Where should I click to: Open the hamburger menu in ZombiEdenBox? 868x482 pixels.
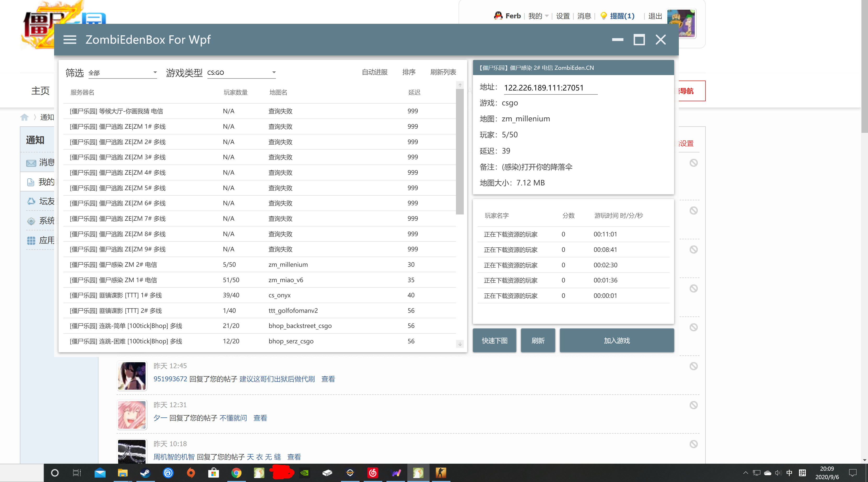[x=70, y=39]
